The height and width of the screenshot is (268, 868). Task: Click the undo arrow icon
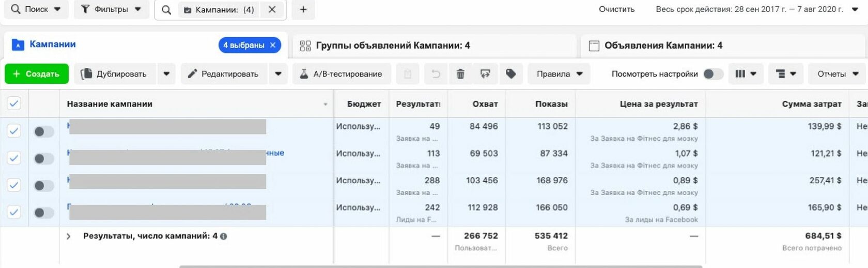(x=436, y=74)
